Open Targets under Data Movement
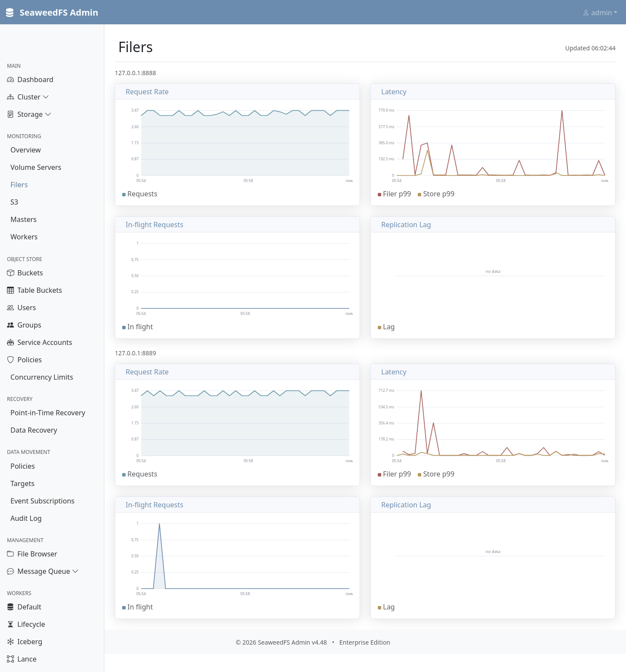626x672 pixels. (22, 484)
